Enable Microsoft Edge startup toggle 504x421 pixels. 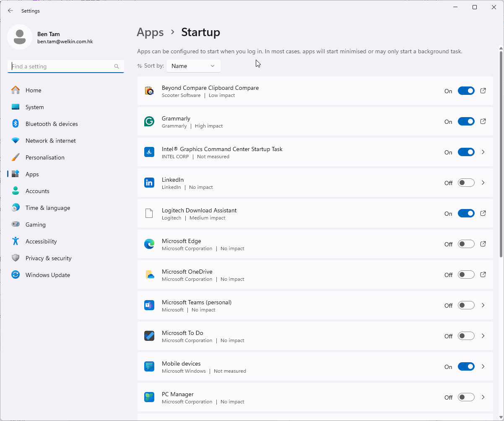tap(466, 244)
